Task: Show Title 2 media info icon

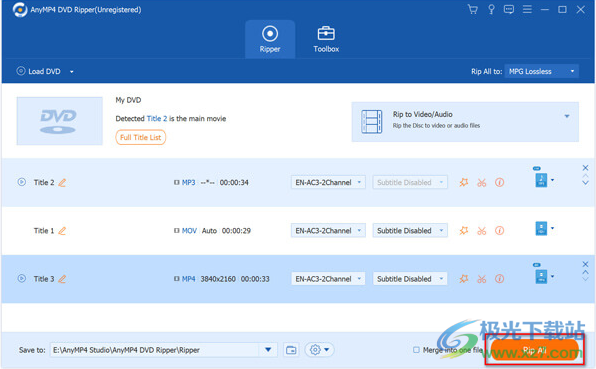Action: [x=499, y=182]
